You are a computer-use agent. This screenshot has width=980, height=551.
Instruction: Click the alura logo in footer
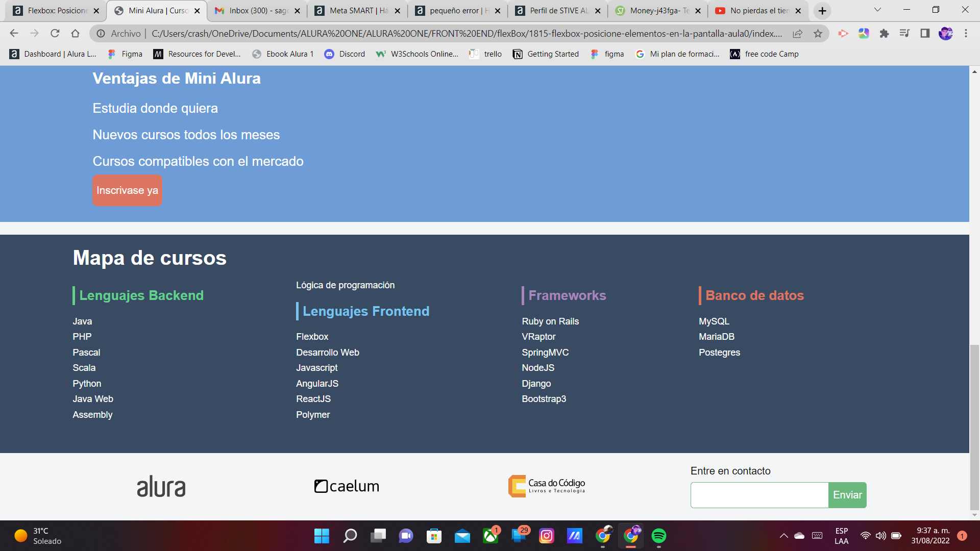161,486
